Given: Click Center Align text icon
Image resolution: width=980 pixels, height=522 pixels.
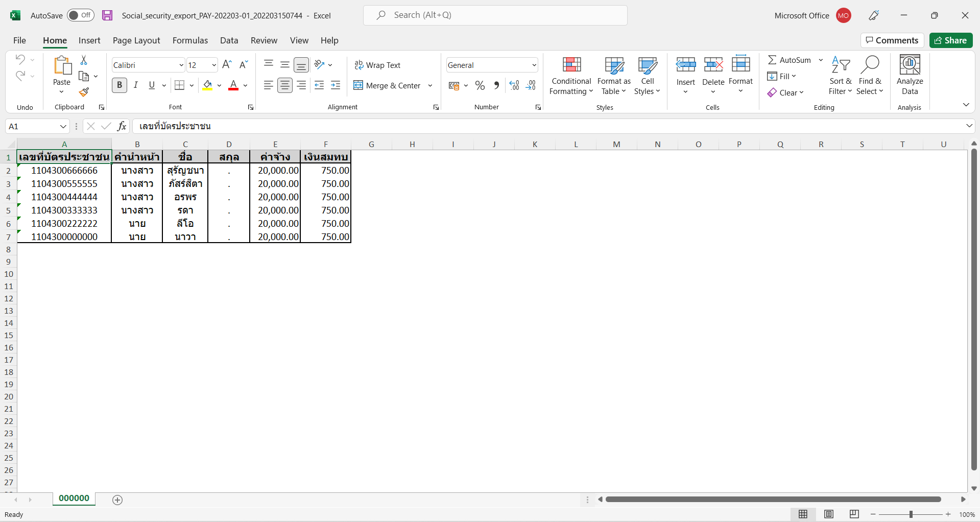Looking at the screenshot, I should (x=285, y=85).
